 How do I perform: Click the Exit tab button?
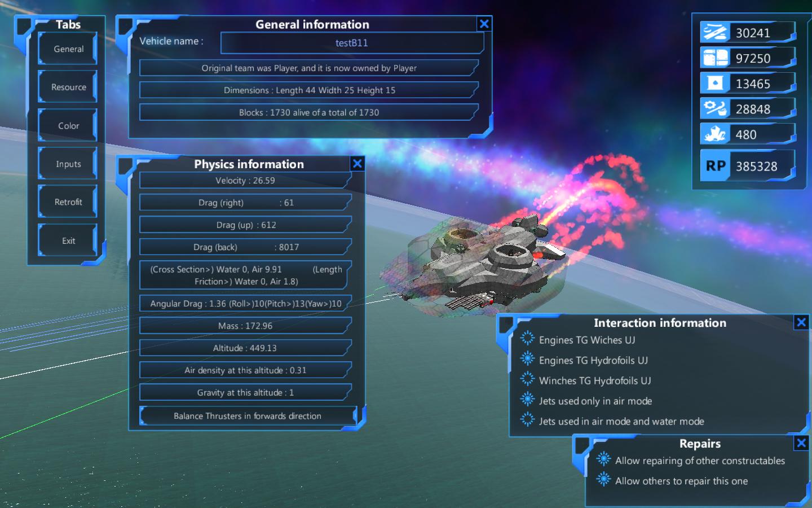tap(68, 240)
